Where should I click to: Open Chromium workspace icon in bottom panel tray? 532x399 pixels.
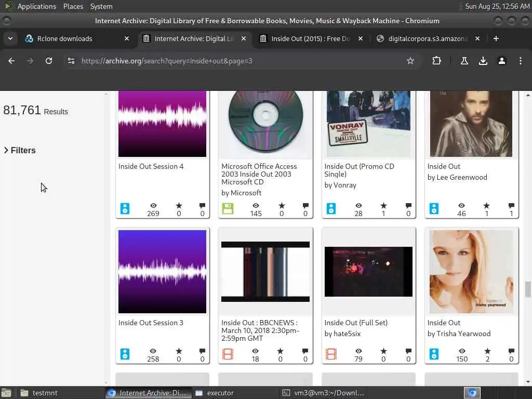pyautogui.click(x=472, y=393)
